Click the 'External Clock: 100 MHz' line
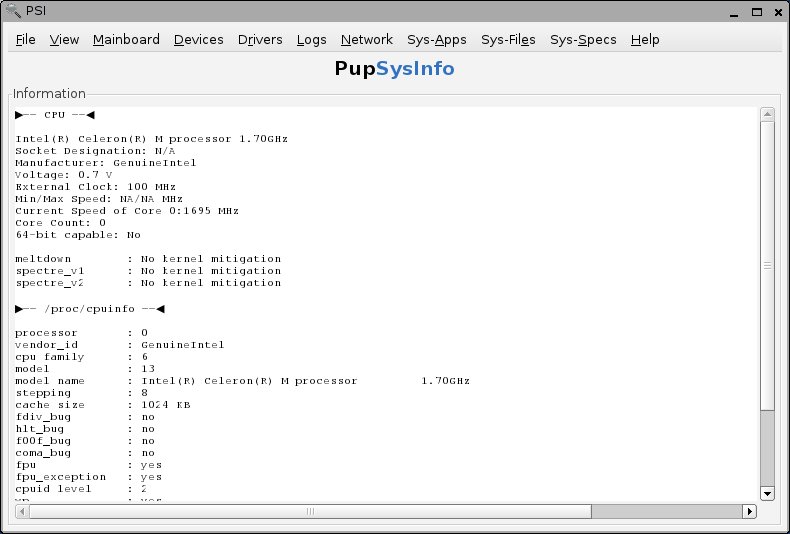The height and width of the screenshot is (534, 790). point(95,187)
